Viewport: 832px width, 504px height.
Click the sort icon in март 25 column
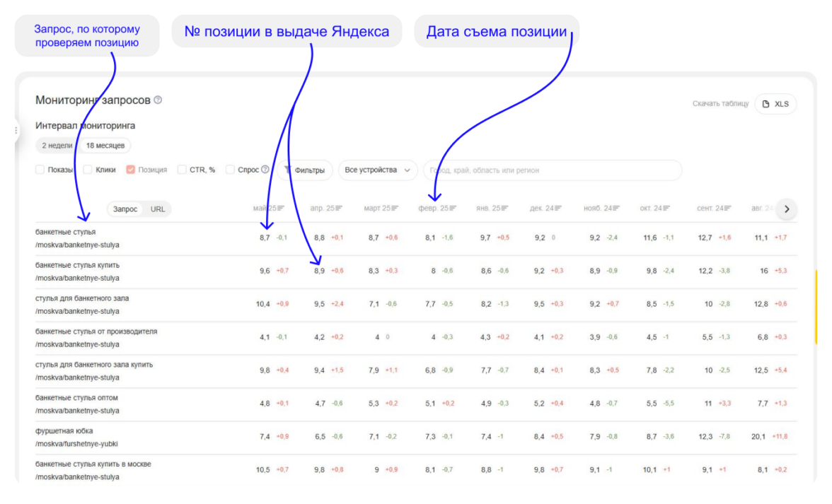click(x=394, y=209)
